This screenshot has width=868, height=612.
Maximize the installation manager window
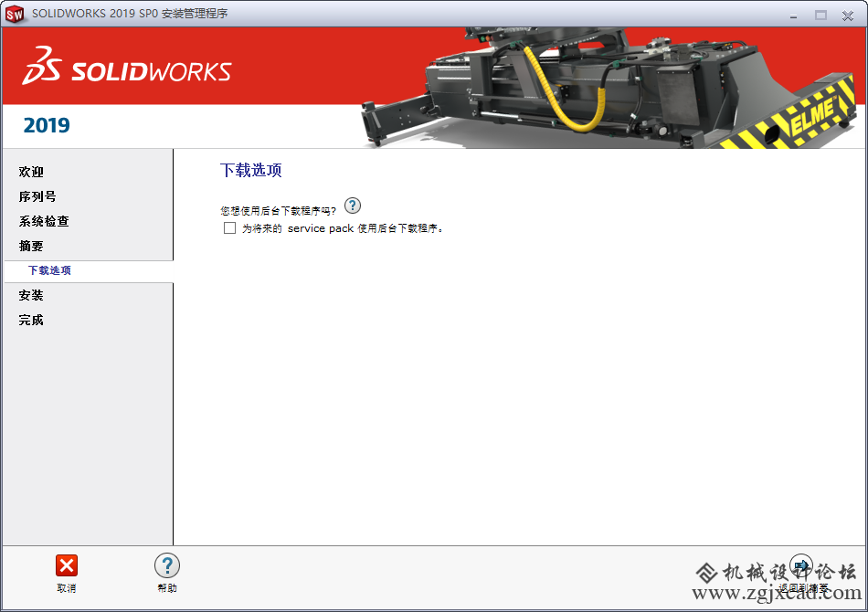pos(821,16)
